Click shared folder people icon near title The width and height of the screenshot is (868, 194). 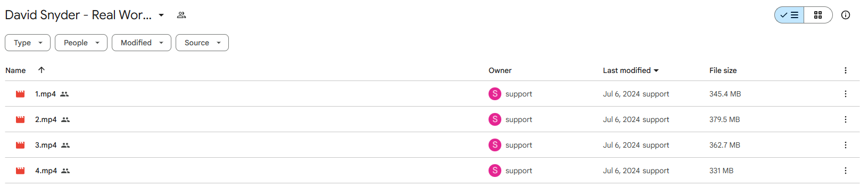[181, 15]
